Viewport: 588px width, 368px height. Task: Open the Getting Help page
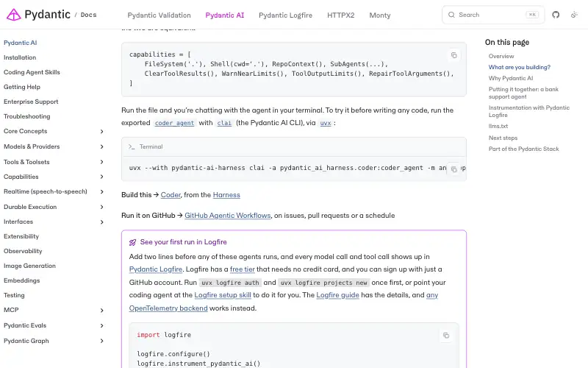[x=22, y=87]
